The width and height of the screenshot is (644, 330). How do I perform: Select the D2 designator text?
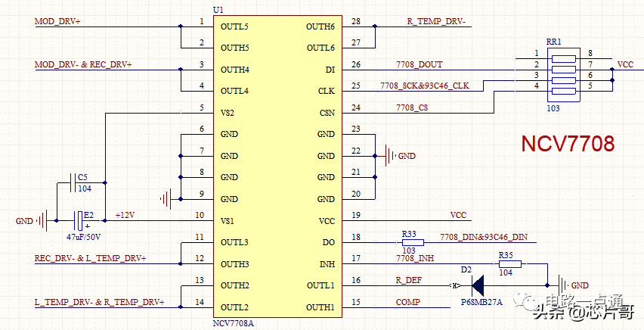(466, 270)
